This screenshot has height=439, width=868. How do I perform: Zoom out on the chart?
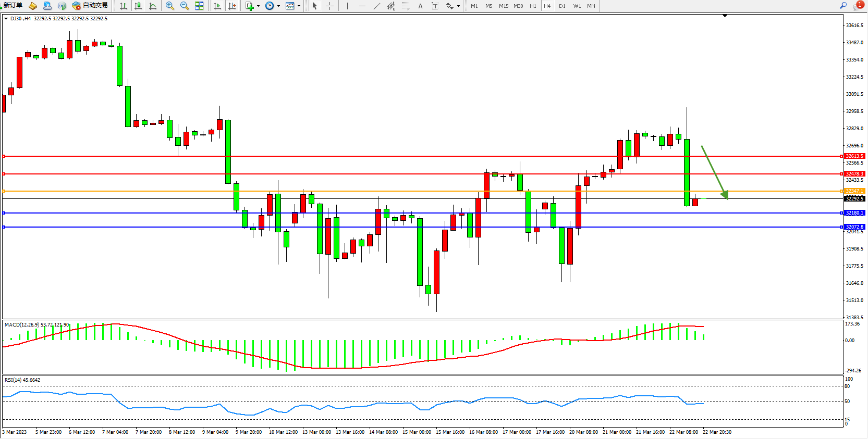point(184,6)
